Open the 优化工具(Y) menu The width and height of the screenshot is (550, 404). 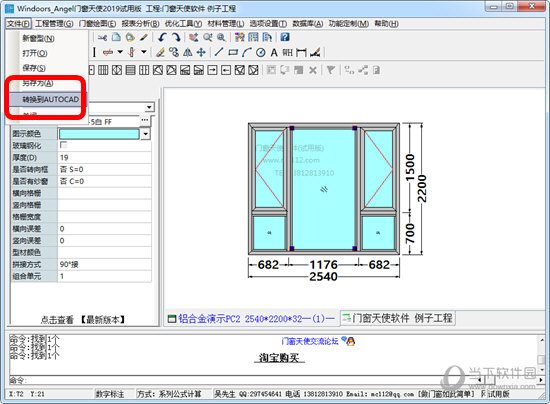coord(183,23)
